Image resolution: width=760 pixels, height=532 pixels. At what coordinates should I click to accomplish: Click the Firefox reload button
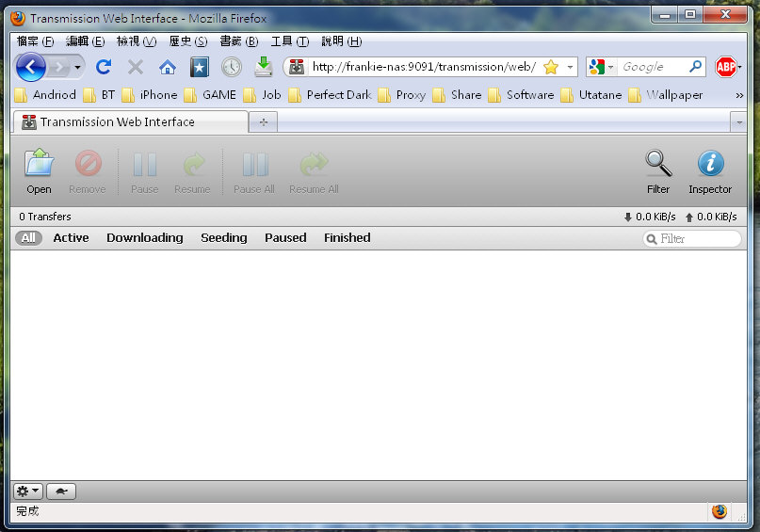104,67
